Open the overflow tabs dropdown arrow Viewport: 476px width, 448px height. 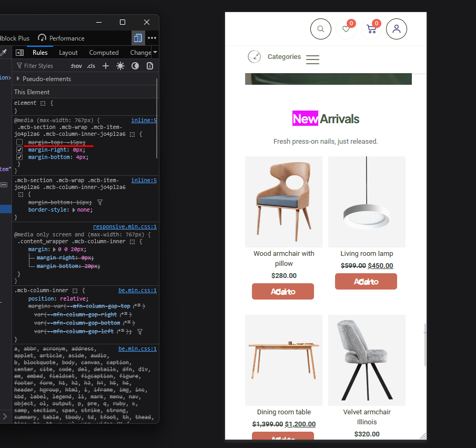[x=155, y=53]
